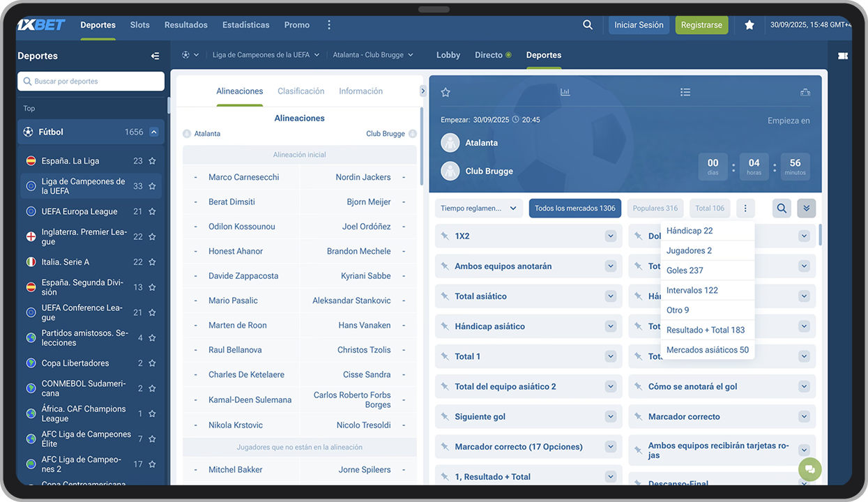
Task: Favorite UEFA Conference League star
Action: pos(152,312)
